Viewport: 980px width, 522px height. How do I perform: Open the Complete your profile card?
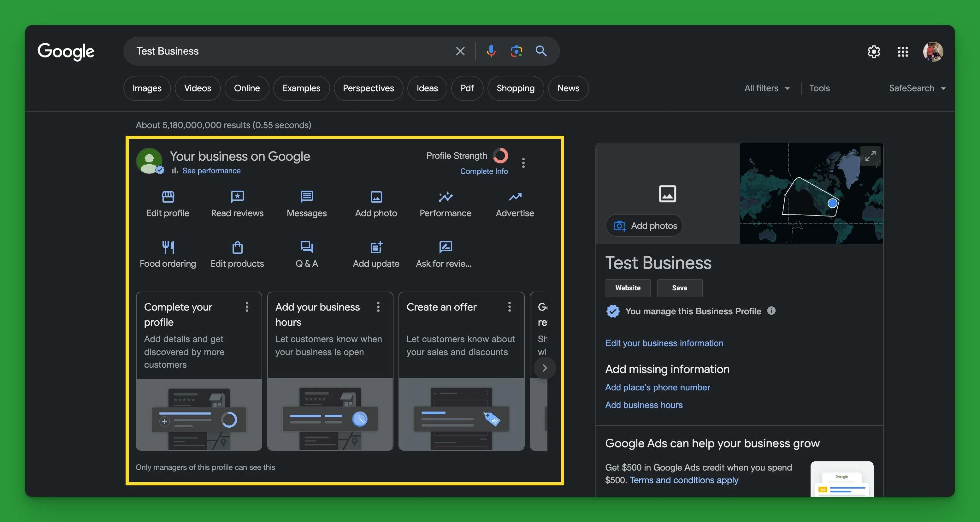pyautogui.click(x=199, y=371)
